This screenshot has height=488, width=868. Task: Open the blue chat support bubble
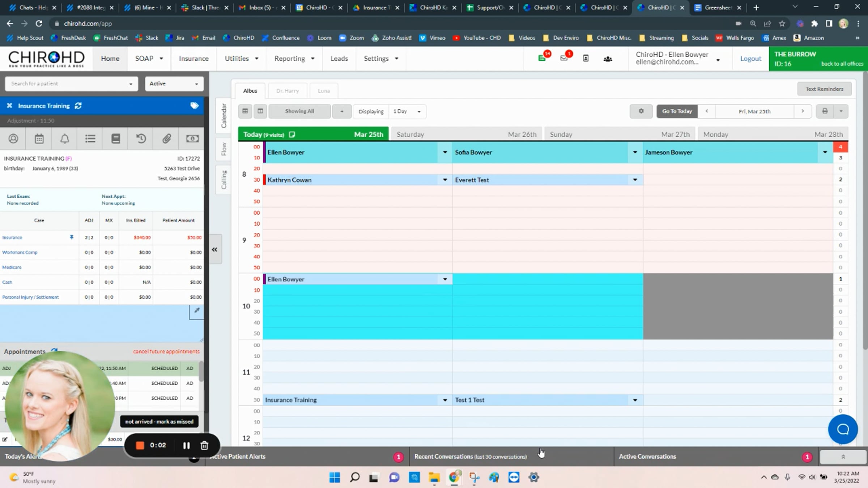coord(843,429)
